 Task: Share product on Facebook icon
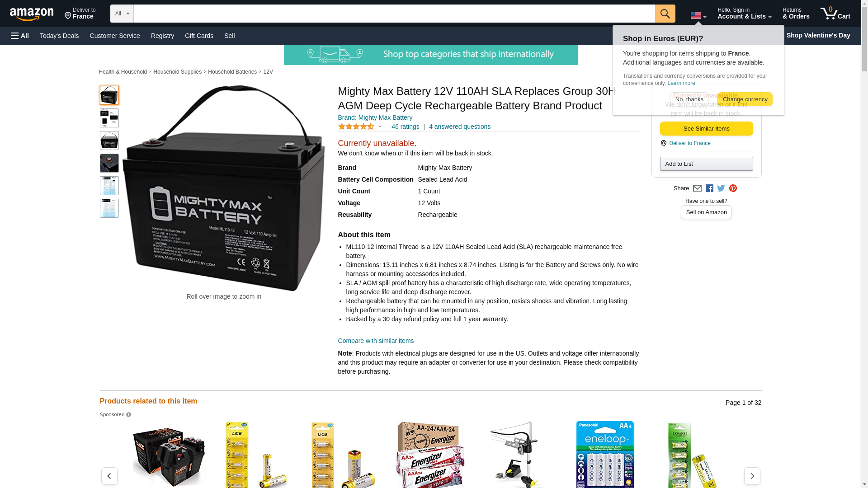[709, 188]
